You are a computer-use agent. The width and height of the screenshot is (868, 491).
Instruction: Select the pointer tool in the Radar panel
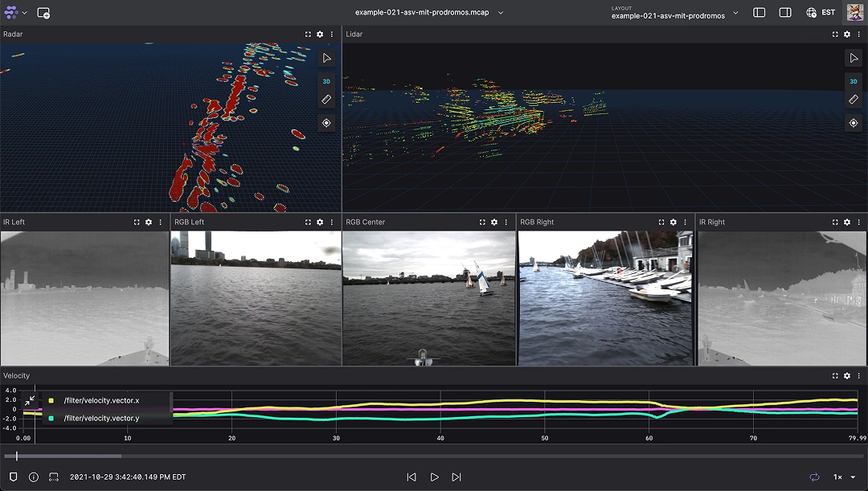[x=326, y=57]
